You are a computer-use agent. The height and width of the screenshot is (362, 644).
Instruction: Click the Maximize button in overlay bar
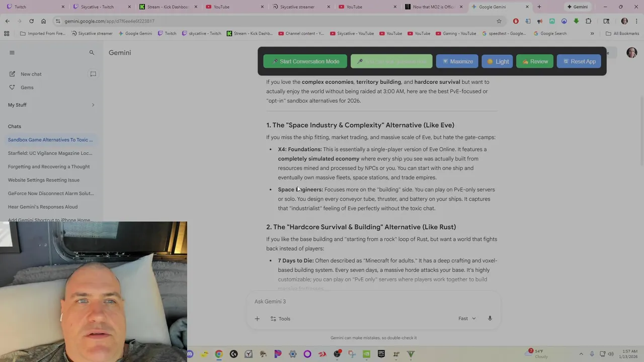(x=457, y=61)
